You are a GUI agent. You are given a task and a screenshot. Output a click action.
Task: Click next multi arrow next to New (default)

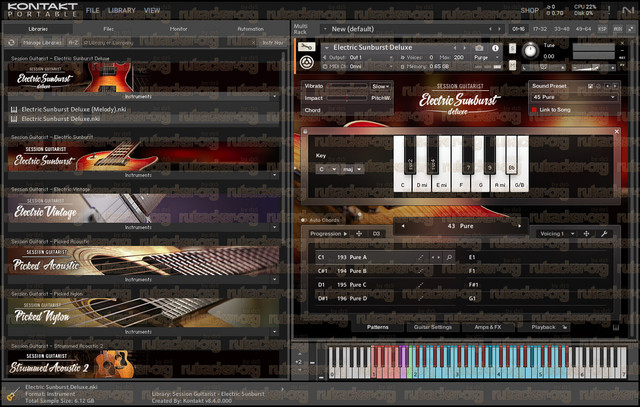(x=499, y=29)
